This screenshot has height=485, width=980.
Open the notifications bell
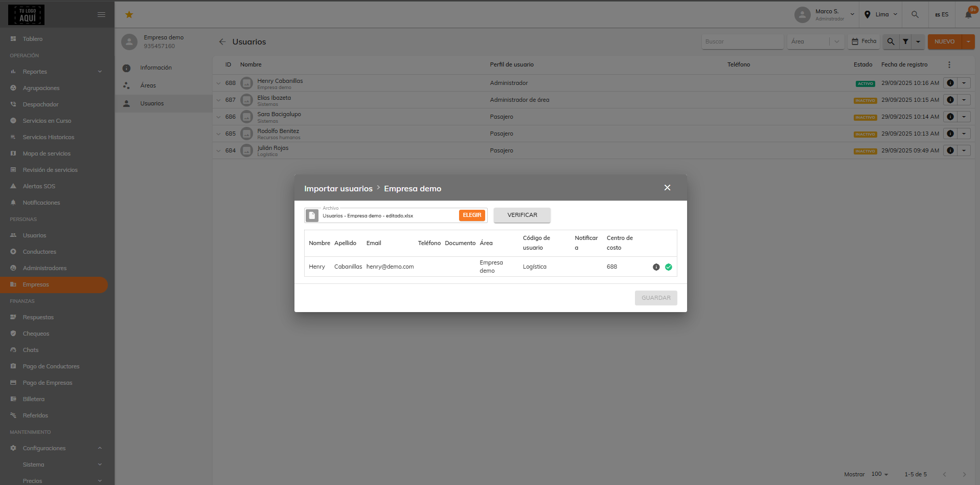point(968,14)
